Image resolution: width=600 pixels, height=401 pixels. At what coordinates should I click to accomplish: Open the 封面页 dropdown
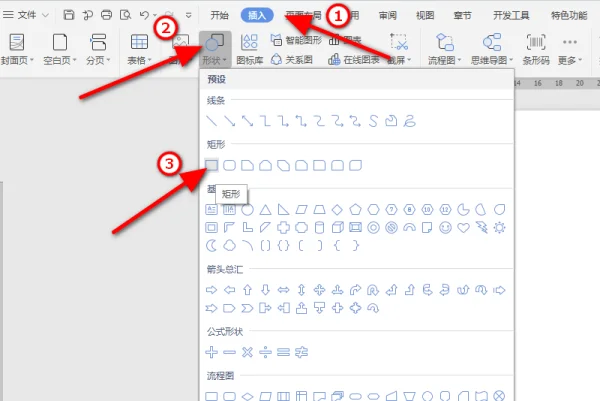point(17,49)
